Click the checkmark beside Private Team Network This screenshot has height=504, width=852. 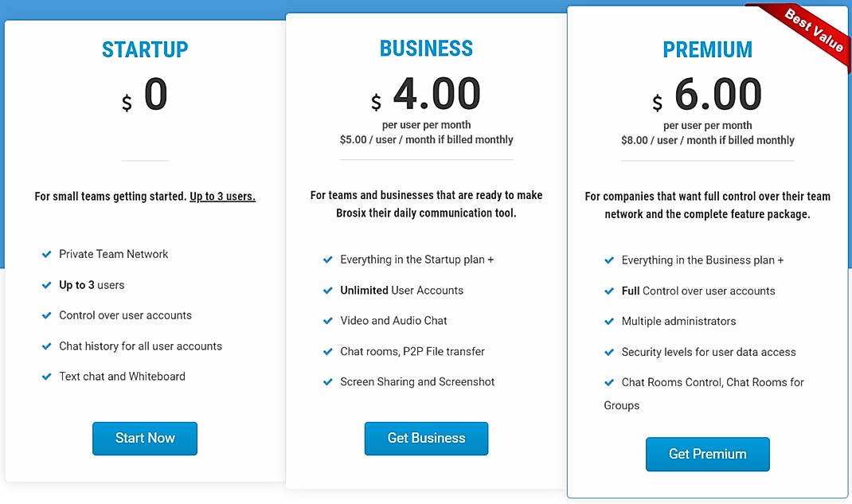pyautogui.click(x=46, y=254)
